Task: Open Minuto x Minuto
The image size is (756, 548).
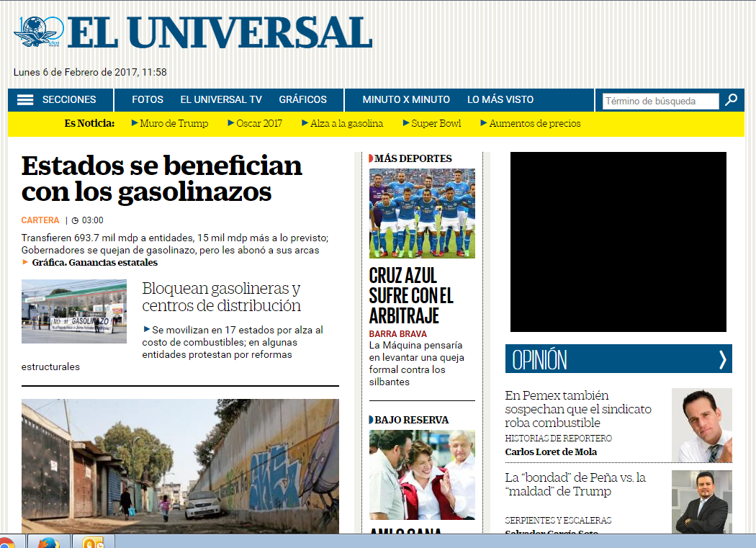Action: pyautogui.click(x=406, y=99)
